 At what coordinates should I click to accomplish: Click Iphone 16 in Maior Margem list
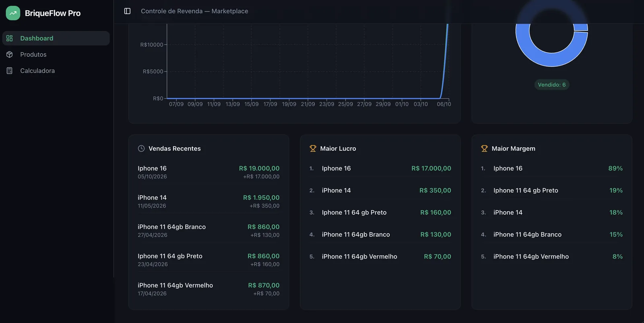click(x=508, y=168)
